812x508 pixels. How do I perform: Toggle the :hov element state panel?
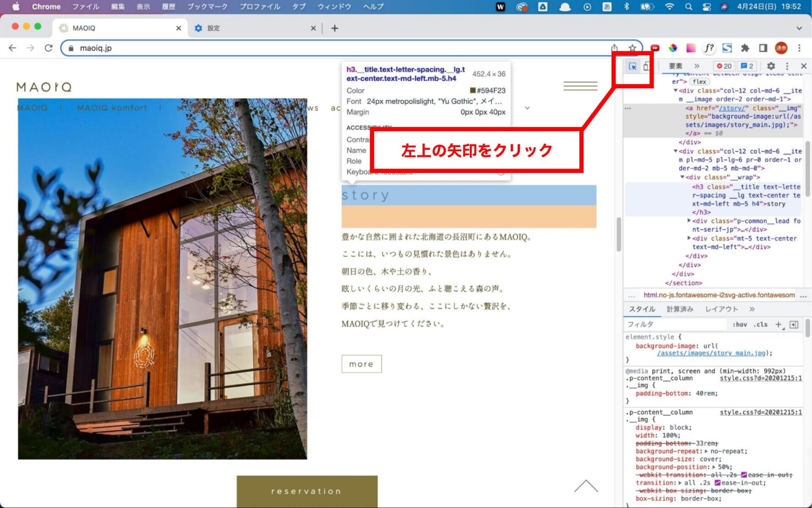pos(740,325)
